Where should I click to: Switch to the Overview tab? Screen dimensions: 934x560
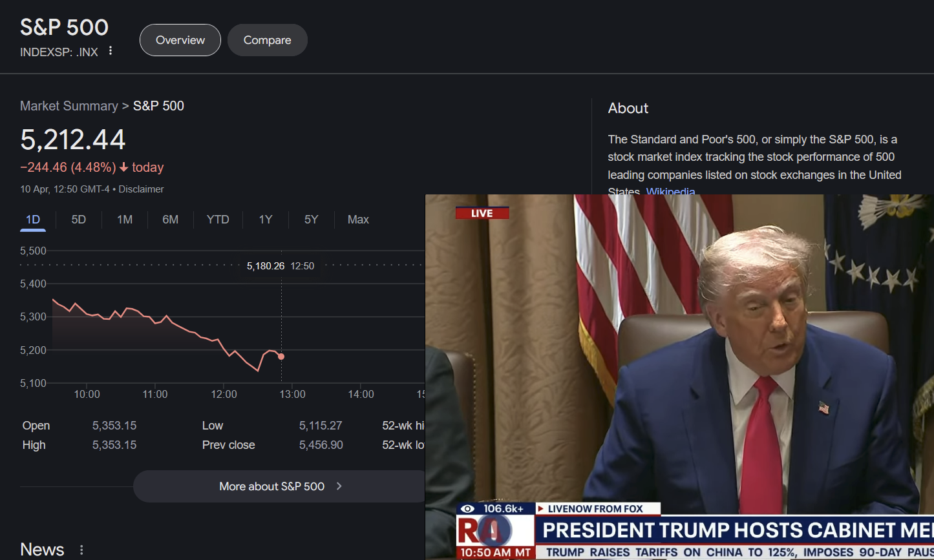click(x=180, y=40)
